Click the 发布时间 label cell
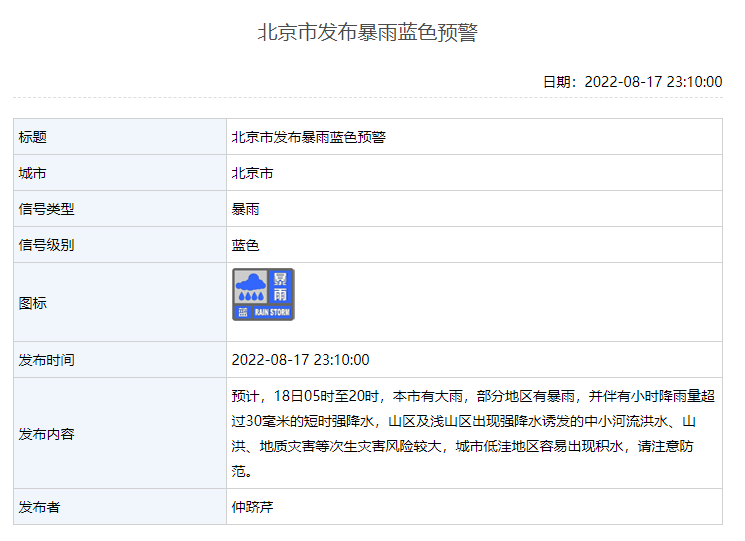The height and width of the screenshot is (541, 745). (120, 360)
